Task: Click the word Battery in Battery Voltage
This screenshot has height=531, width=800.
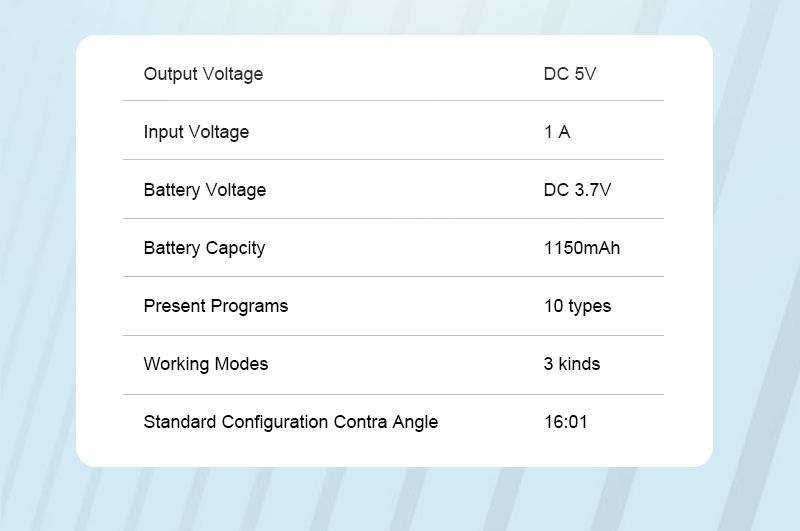Action: 171,190
